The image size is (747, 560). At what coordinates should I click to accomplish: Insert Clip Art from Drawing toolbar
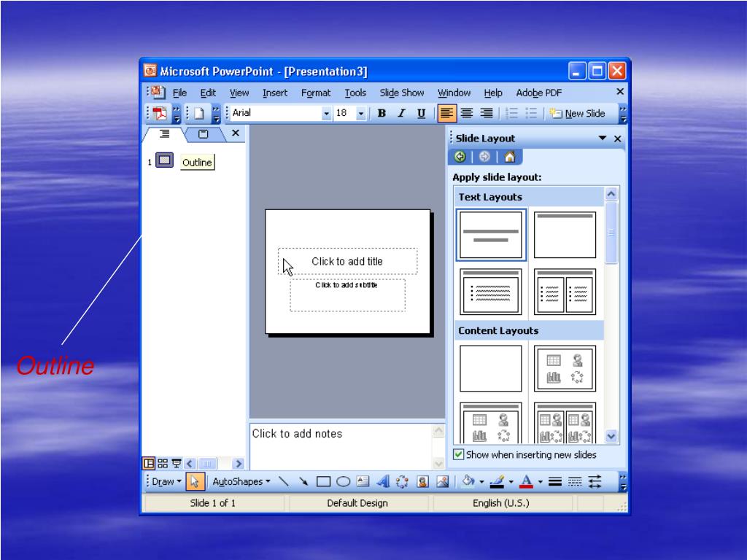click(x=422, y=481)
